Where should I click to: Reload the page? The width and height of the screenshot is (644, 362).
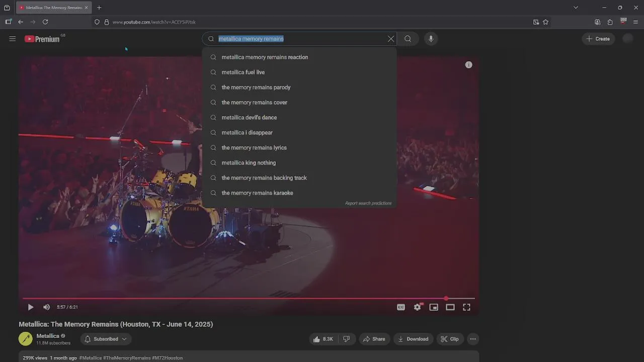coord(45,22)
